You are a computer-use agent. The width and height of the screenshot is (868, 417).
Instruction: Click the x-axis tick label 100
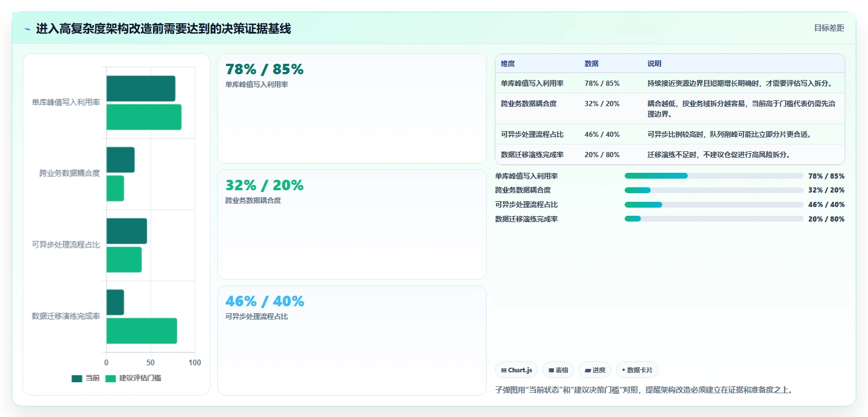tap(195, 362)
